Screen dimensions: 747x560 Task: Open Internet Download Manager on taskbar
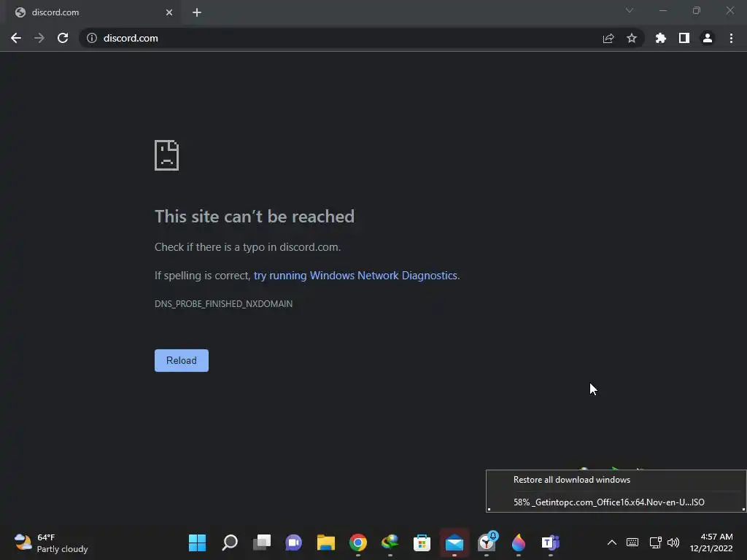pos(390,542)
